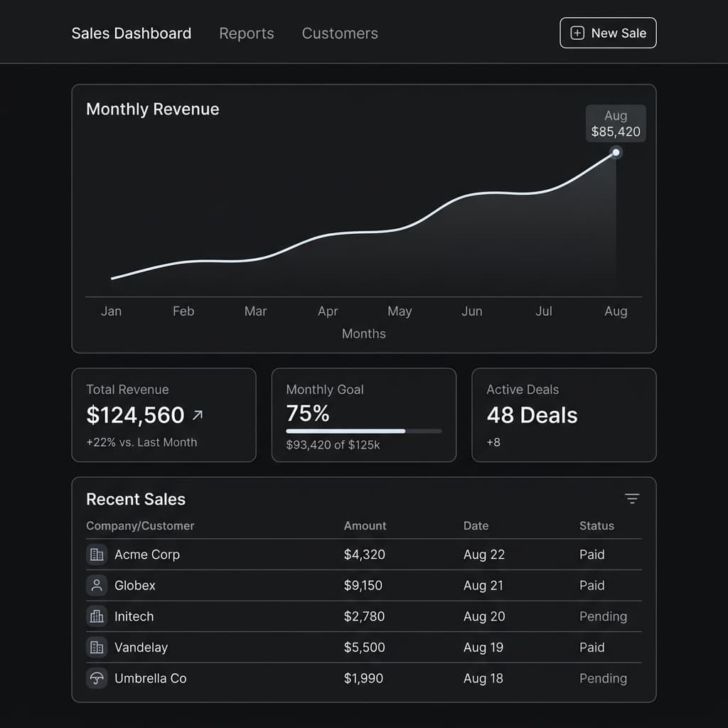Toggle the Pending status for Initech
The width and height of the screenshot is (728, 728).
point(603,616)
